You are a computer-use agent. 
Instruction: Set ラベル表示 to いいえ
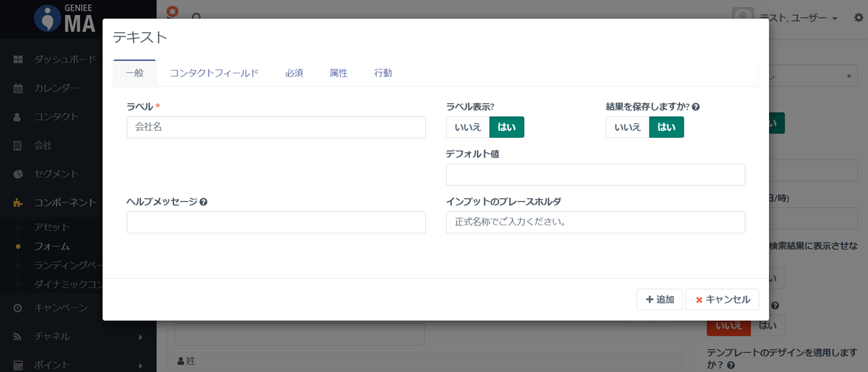468,127
